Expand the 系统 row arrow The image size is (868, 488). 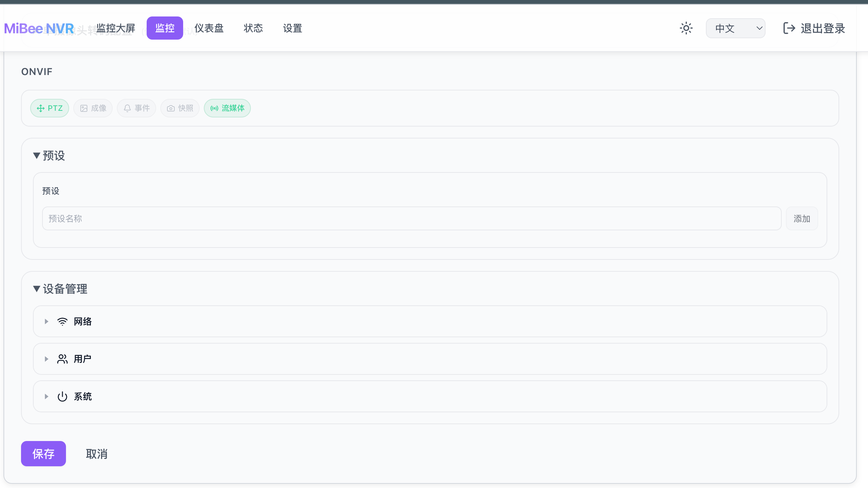46,396
